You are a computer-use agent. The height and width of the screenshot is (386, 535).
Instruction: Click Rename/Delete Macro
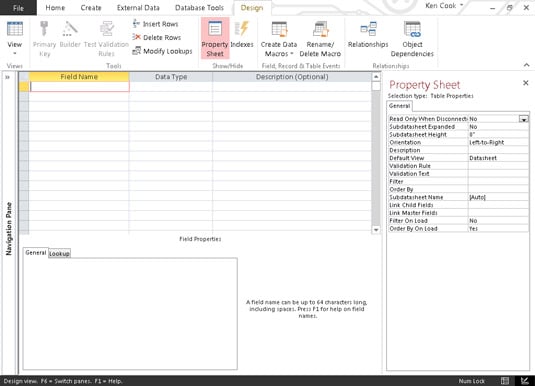point(320,38)
